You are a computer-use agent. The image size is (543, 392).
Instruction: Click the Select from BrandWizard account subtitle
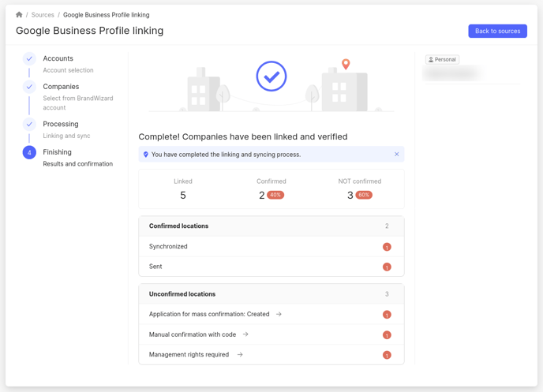pos(78,103)
